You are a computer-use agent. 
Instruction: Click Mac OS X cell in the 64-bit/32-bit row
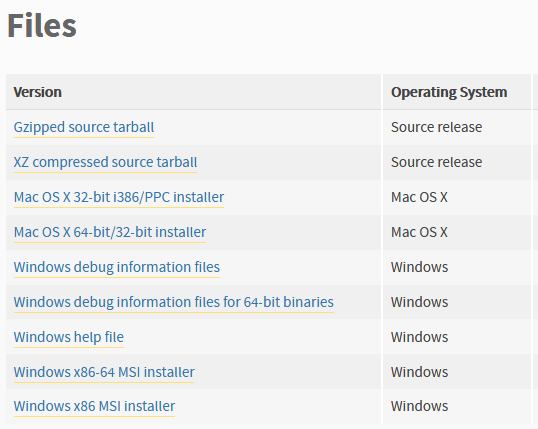tap(419, 232)
